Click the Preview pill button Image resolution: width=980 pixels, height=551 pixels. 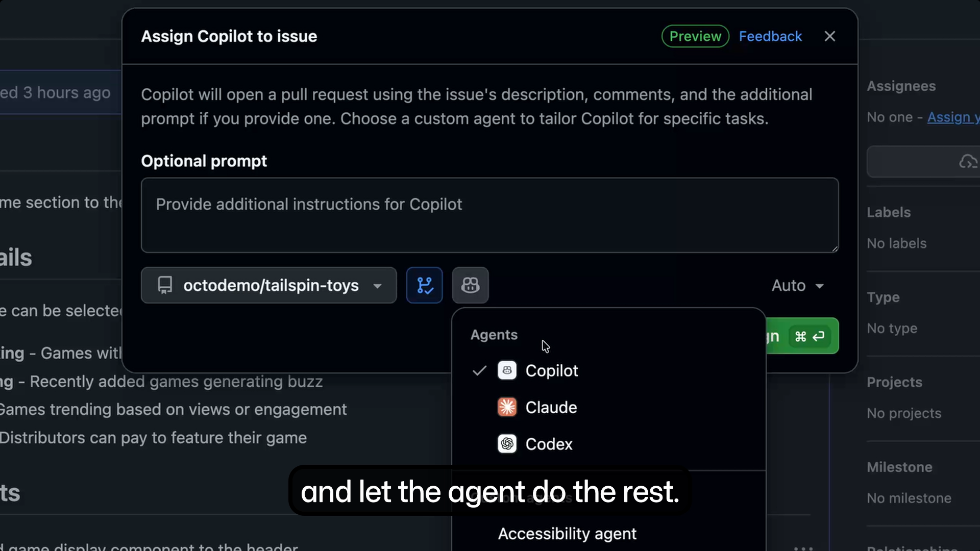point(695,36)
